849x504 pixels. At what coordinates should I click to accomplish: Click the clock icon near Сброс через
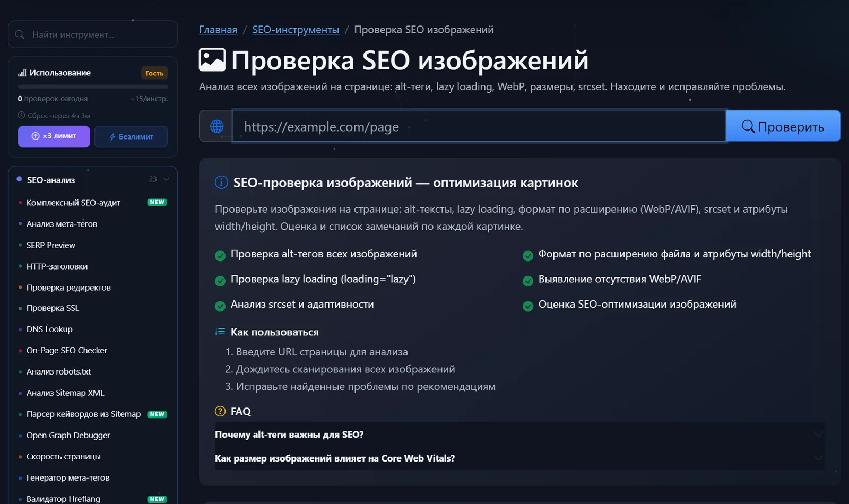(x=21, y=115)
